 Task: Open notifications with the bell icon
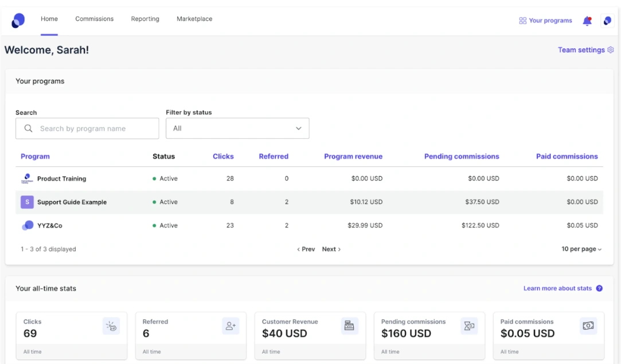pos(587,21)
